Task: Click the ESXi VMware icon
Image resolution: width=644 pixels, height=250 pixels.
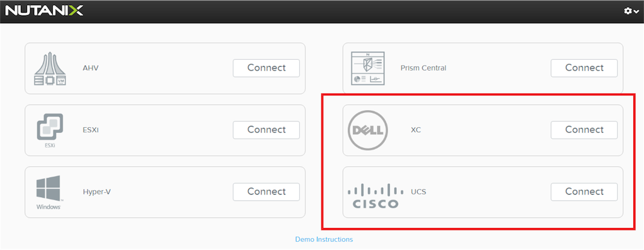Action: pyautogui.click(x=50, y=130)
